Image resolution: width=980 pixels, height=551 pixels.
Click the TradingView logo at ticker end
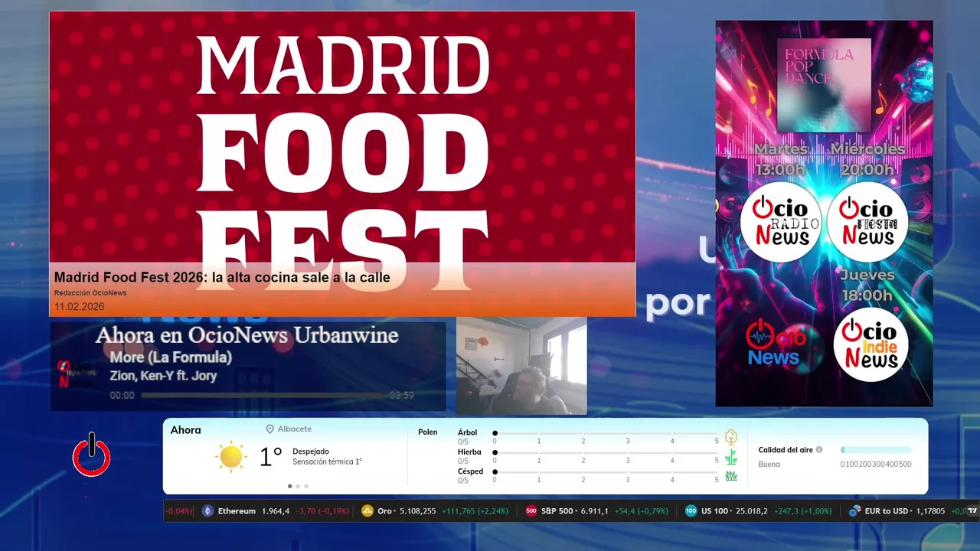coord(972,511)
